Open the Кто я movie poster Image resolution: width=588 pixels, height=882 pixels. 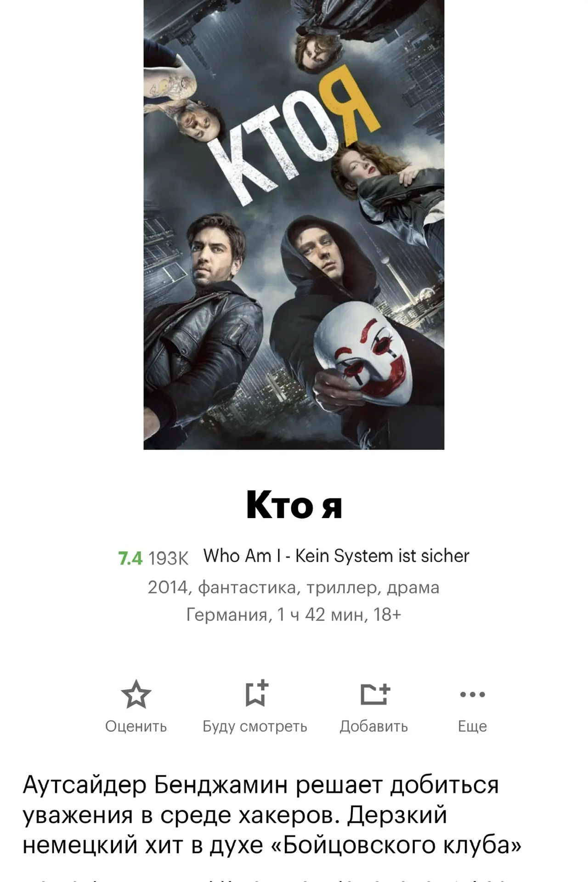click(294, 225)
